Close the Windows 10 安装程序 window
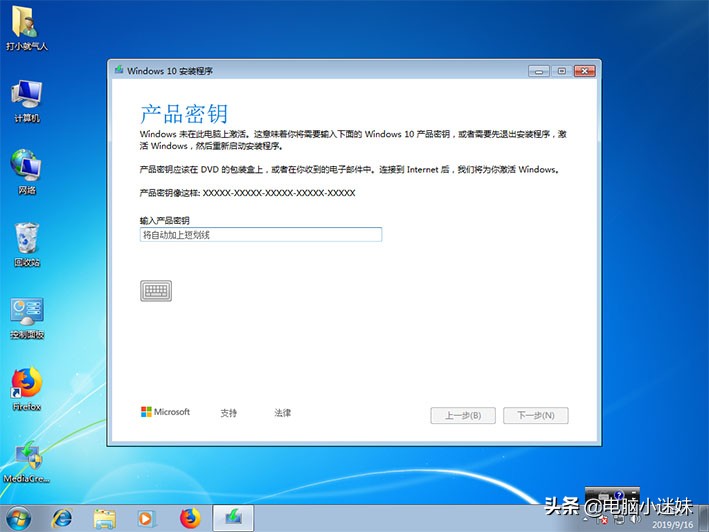The image size is (709, 532). [585, 71]
